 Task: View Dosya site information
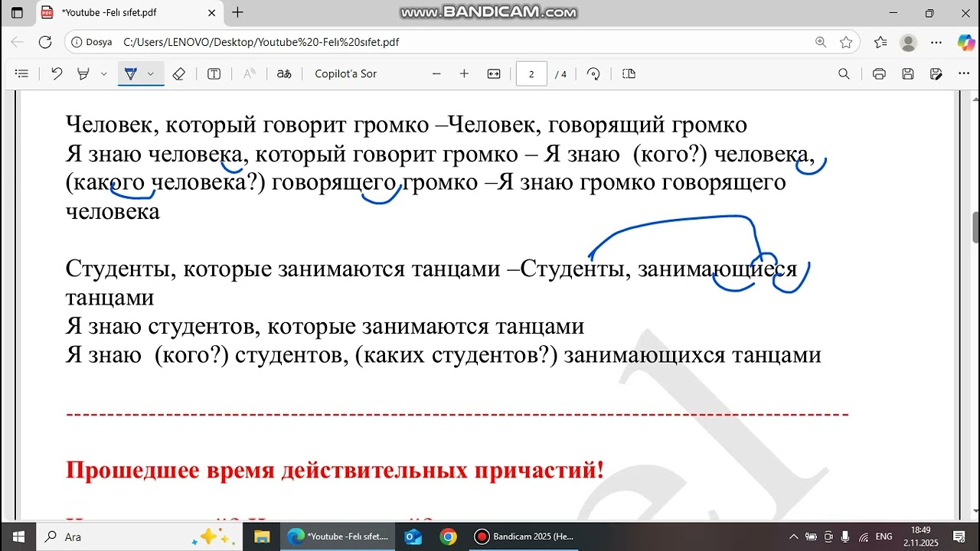(x=92, y=42)
